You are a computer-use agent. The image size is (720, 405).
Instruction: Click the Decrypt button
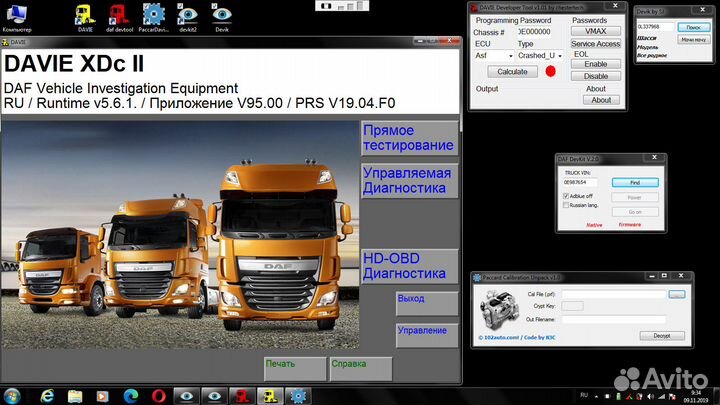[x=662, y=336]
